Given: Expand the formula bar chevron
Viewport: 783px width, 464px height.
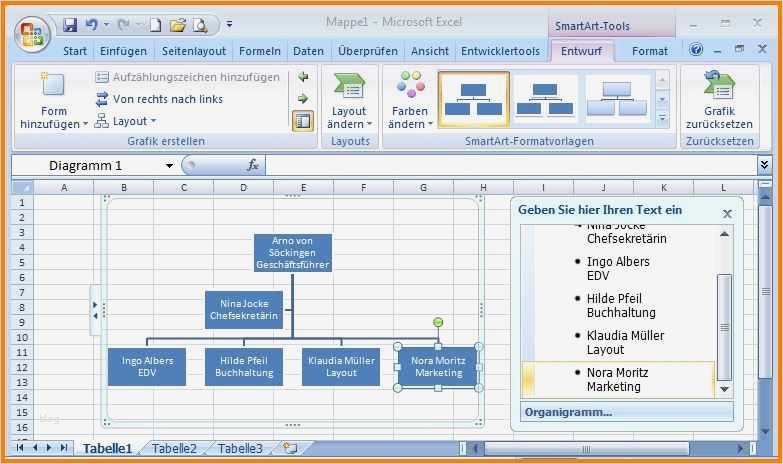Looking at the screenshot, I should [x=764, y=164].
